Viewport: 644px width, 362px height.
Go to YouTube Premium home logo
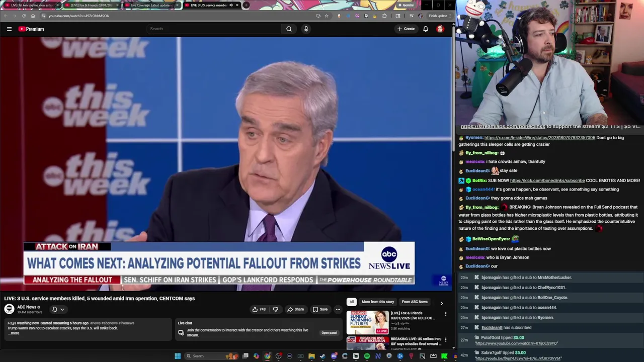pyautogui.click(x=31, y=29)
